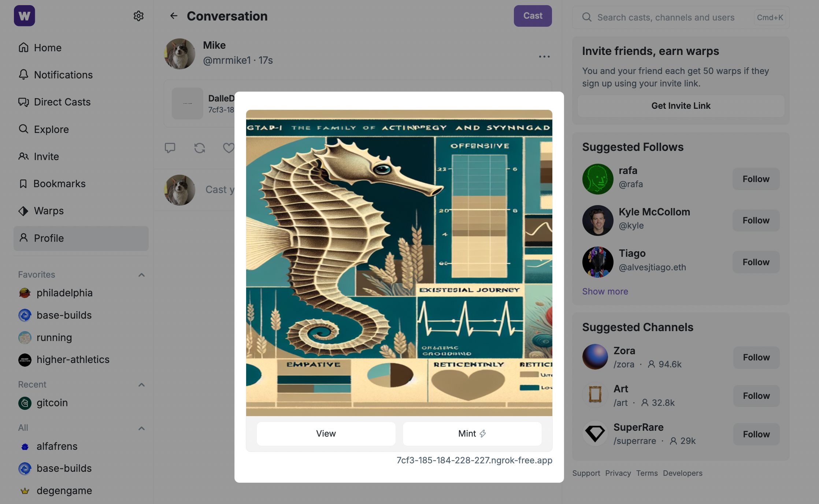The height and width of the screenshot is (504, 819).
Task: Toggle Follow button for Kyle McCollom
Action: (x=756, y=220)
